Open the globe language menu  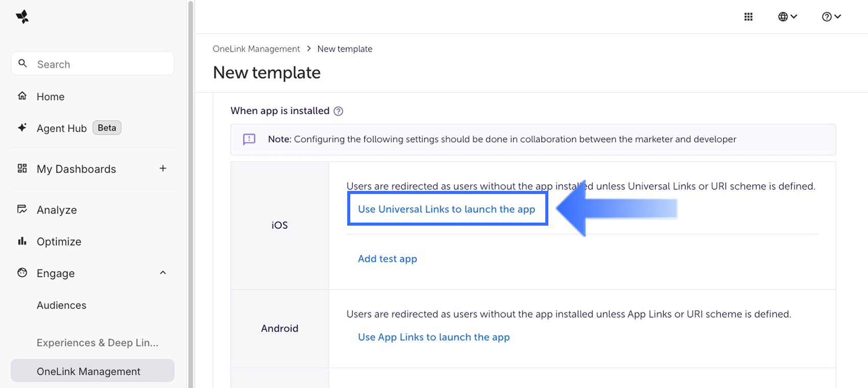pyautogui.click(x=787, y=17)
